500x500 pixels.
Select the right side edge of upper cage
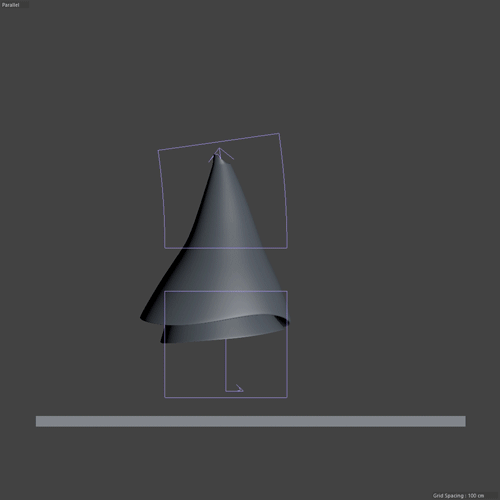285,191
